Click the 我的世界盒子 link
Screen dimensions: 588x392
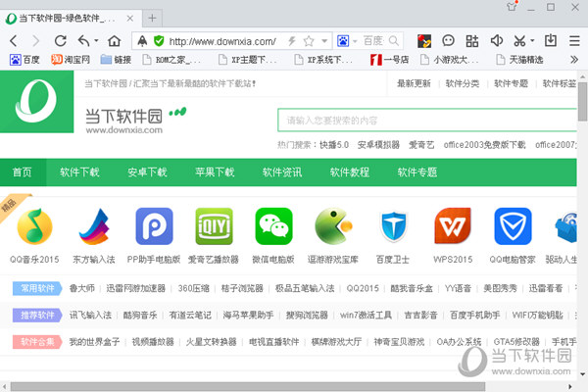click(94, 342)
